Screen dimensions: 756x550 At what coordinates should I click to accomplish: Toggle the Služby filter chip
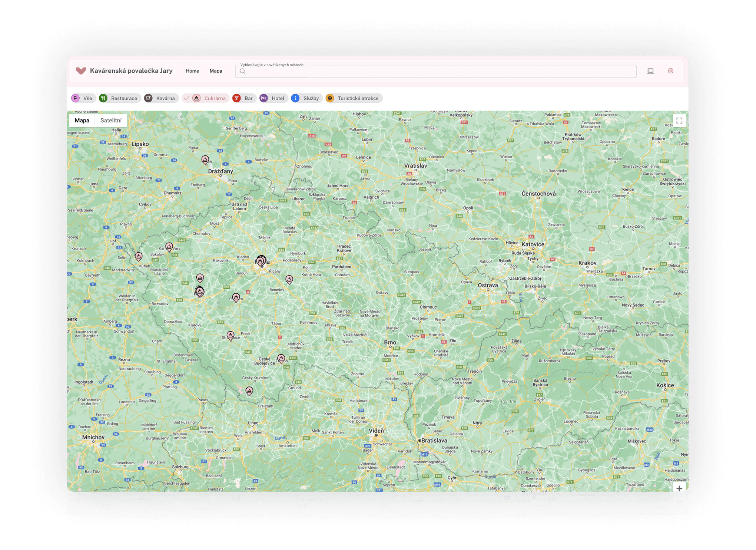(306, 98)
